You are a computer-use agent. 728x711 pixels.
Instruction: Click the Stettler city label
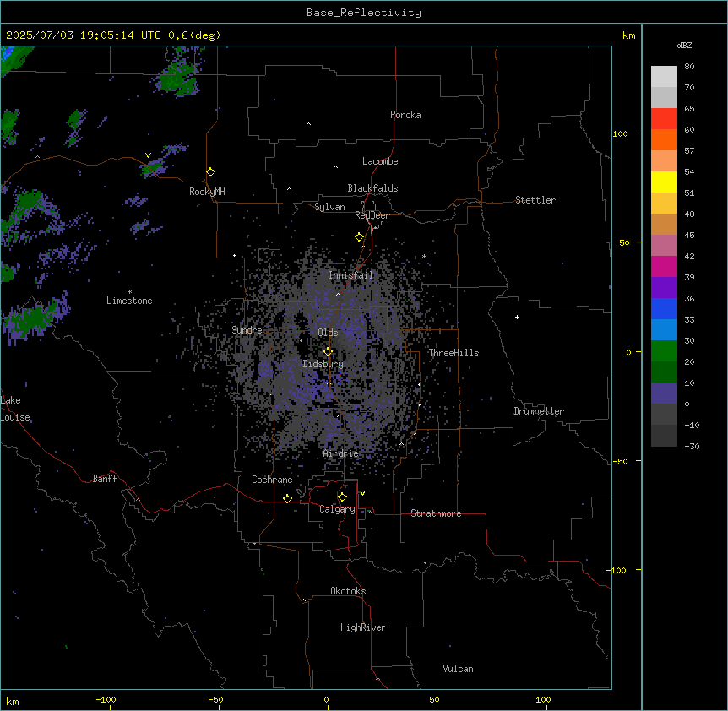[x=535, y=200]
